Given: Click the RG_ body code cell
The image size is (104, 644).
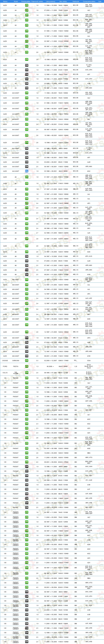Looking at the screenshot, I should [x=76, y=361].
